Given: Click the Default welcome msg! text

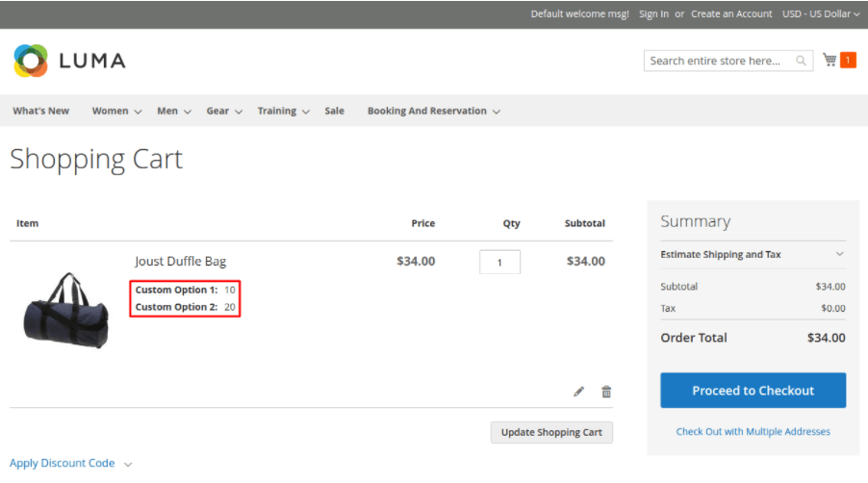Looking at the screenshot, I should pyautogui.click(x=579, y=13).
